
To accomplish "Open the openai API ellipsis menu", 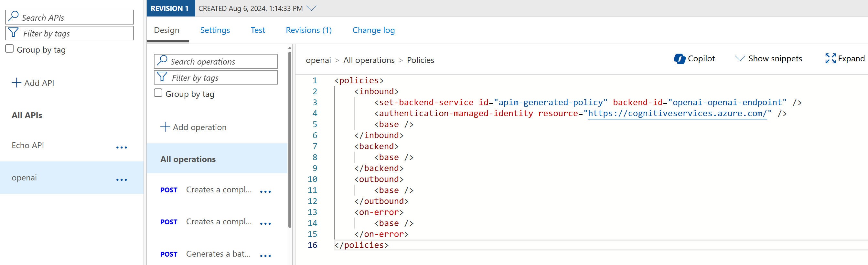I will point(122,179).
